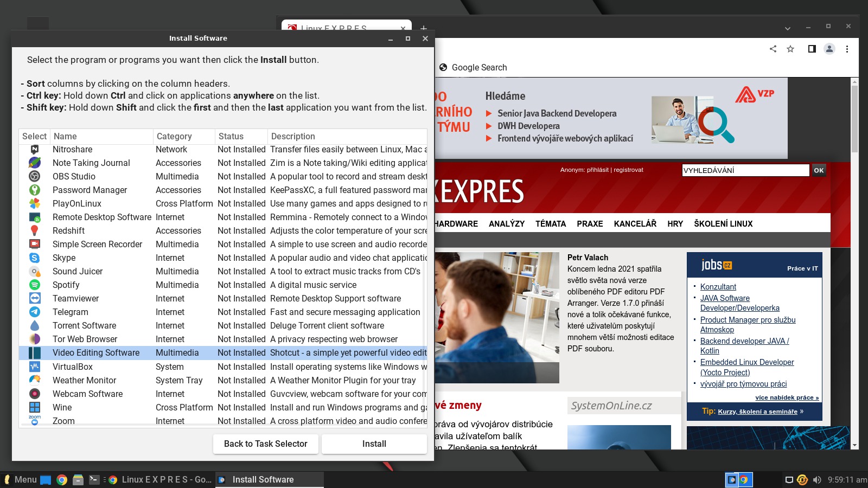This screenshot has width=868, height=488.
Task: Sort list by Name column header
Action: click(x=101, y=136)
